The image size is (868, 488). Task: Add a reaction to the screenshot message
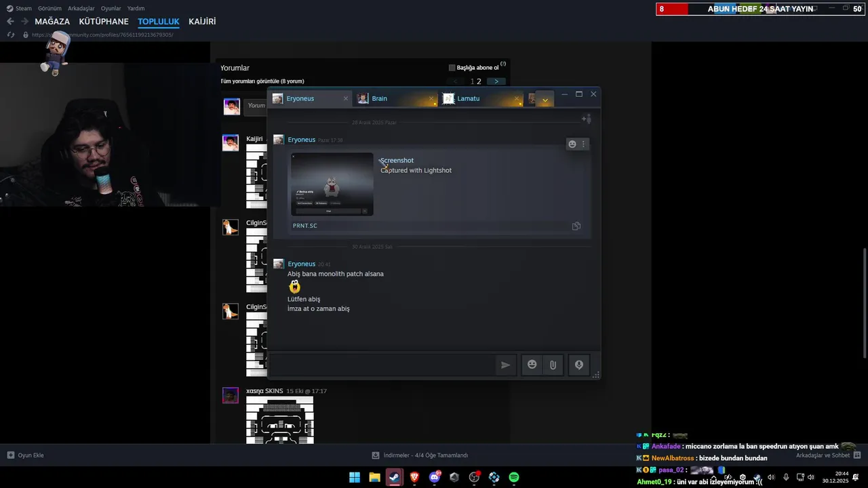pyautogui.click(x=572, y=144)
